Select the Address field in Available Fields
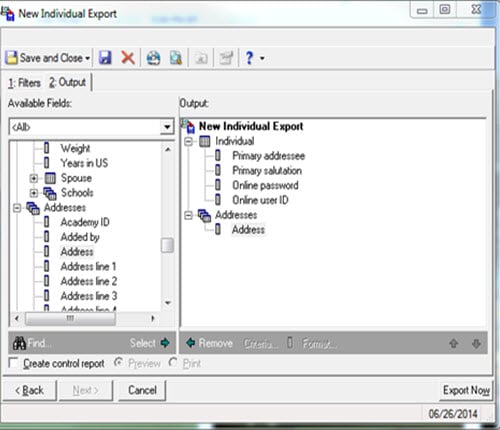500x430 pixels. (x=77, y=252)
